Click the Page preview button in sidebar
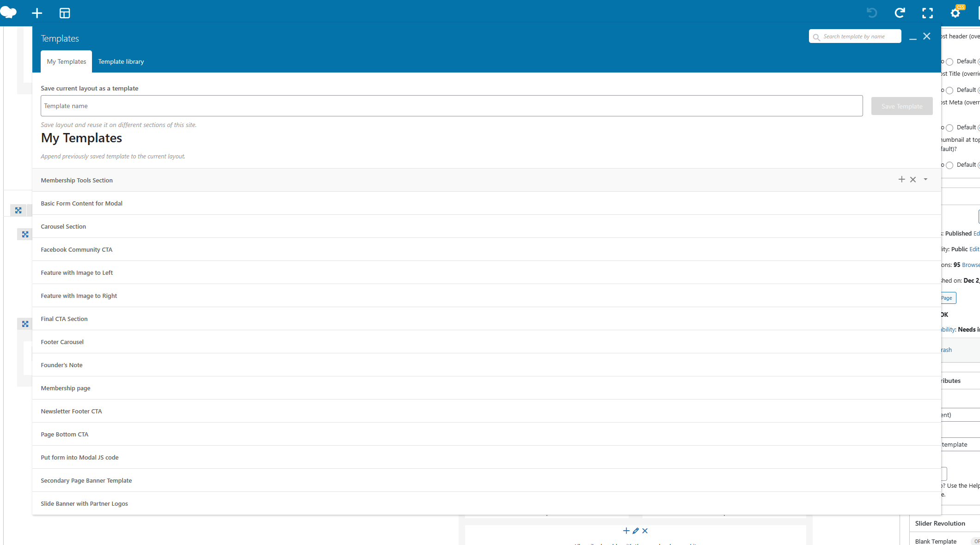 point(948,298)
